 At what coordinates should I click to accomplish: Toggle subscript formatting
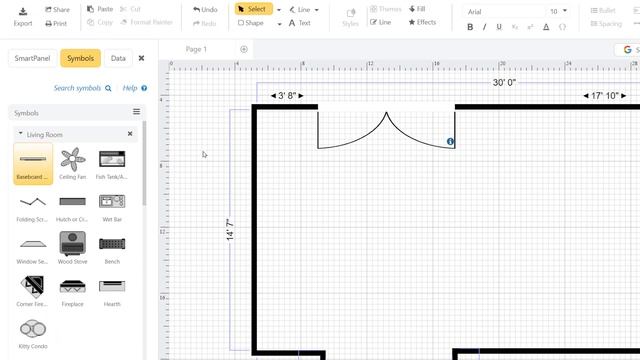click(515, 27)
